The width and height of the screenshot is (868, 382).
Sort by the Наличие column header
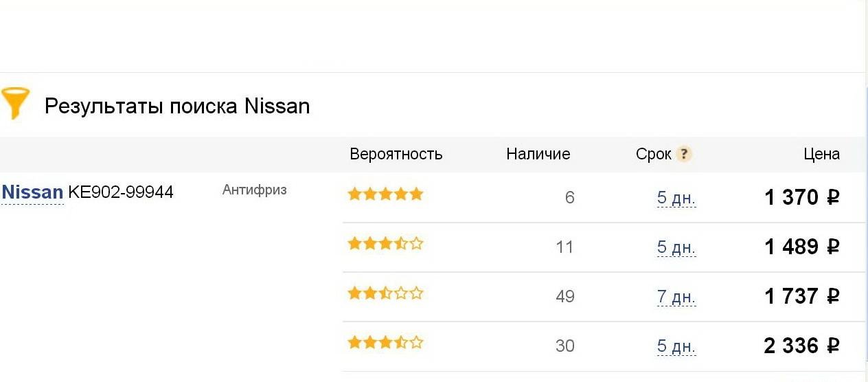coord(538,155)
